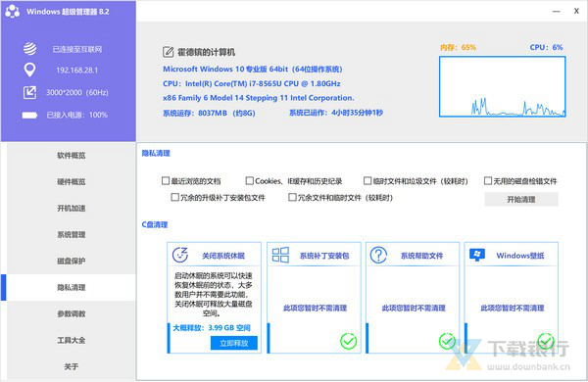Check 冗余文件和临时文件 checkbox
The height and width of the screenshot is (382, 588).
click(x=292, y=197)
